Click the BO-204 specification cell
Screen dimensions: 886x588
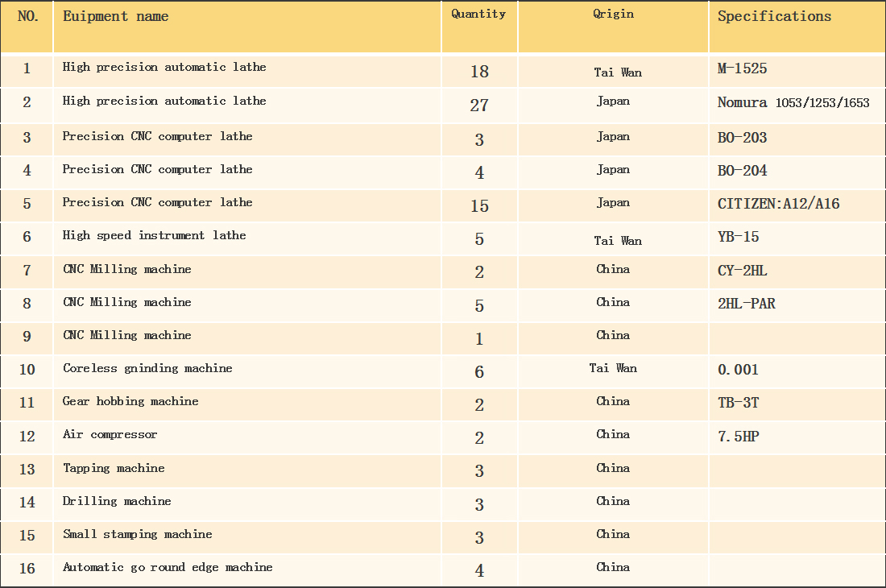click(x=742, y=171)
